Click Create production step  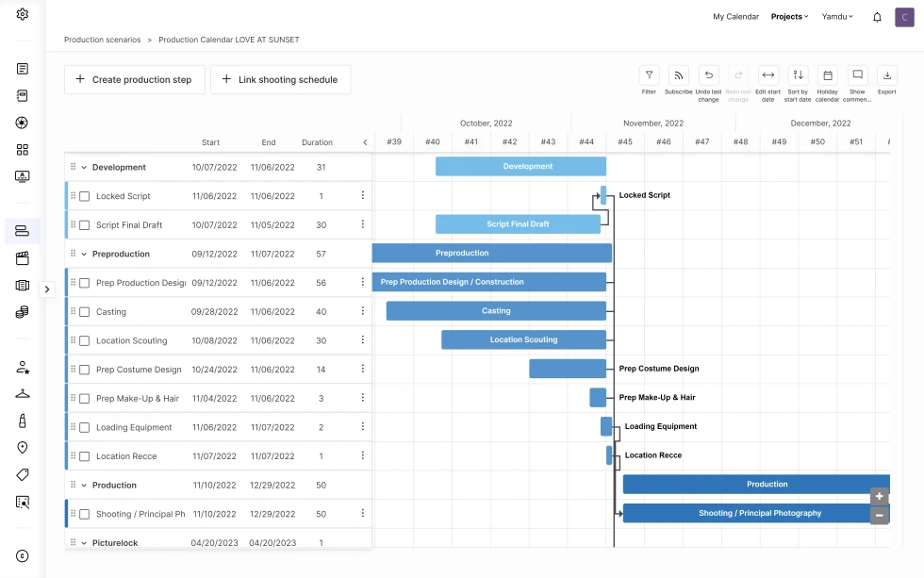click(134, 79)
